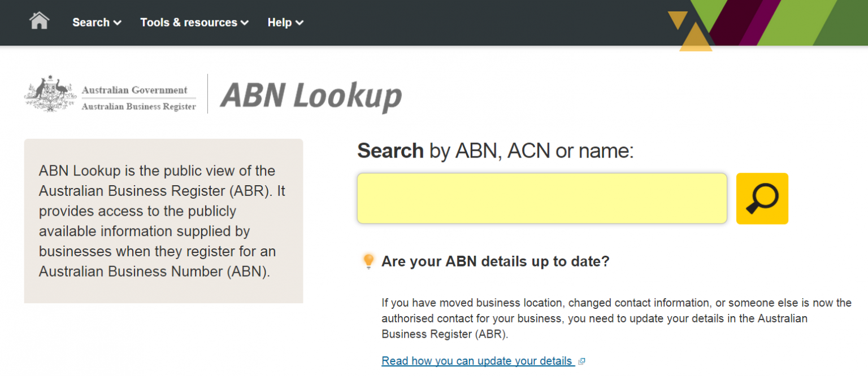
Task: Click inside the yellow search input box
Action: 541,199
